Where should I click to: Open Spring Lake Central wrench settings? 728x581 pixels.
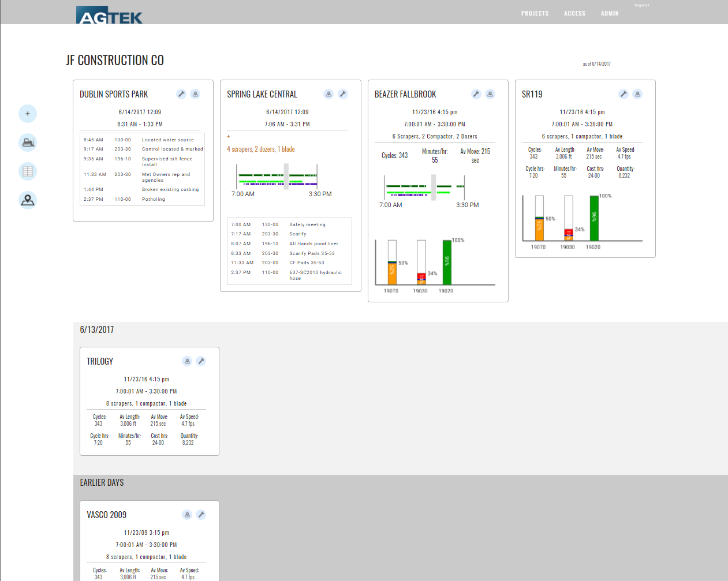point(343,94)
